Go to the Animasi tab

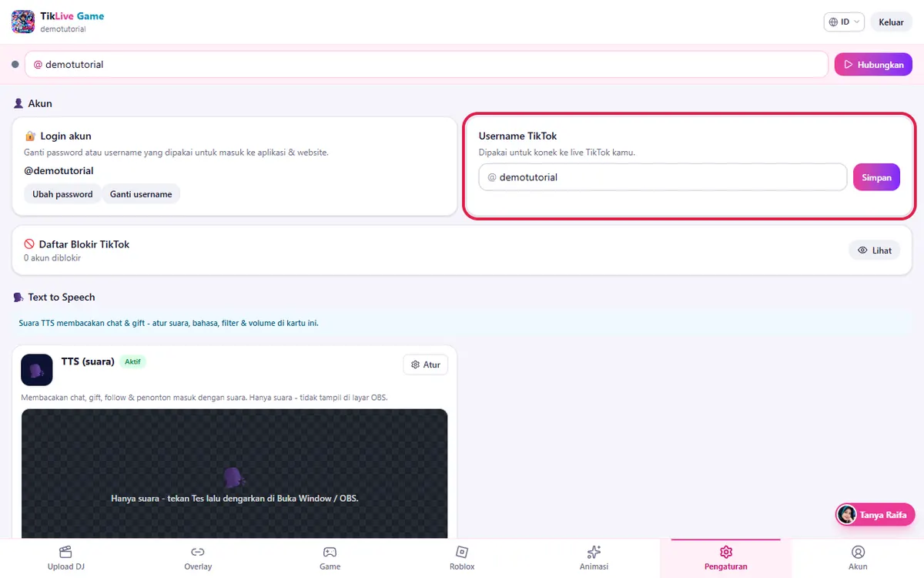594,559
